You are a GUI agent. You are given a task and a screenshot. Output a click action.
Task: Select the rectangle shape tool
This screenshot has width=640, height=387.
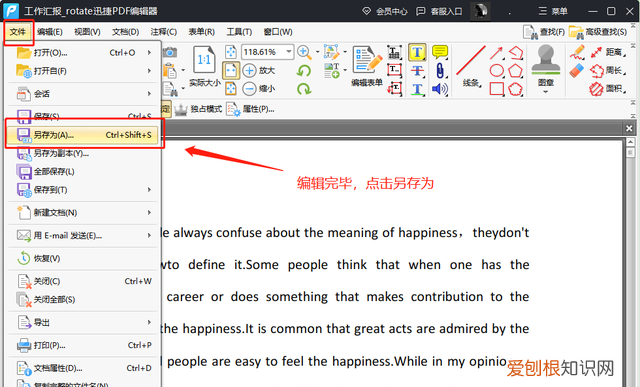pos(496,89)
